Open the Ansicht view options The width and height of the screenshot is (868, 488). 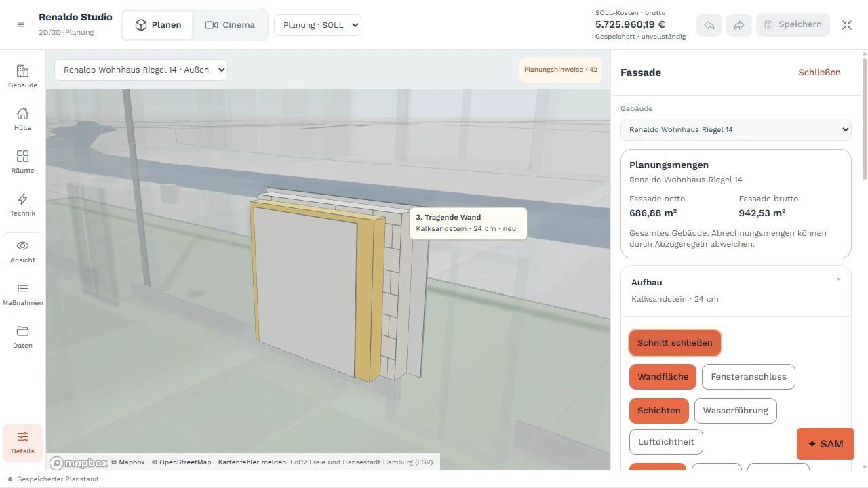22,251
